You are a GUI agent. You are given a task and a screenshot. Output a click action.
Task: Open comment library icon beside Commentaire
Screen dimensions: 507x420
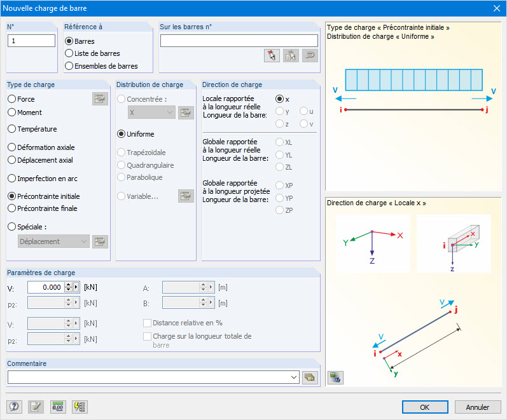pyautogui.click(x=310, y=377)
